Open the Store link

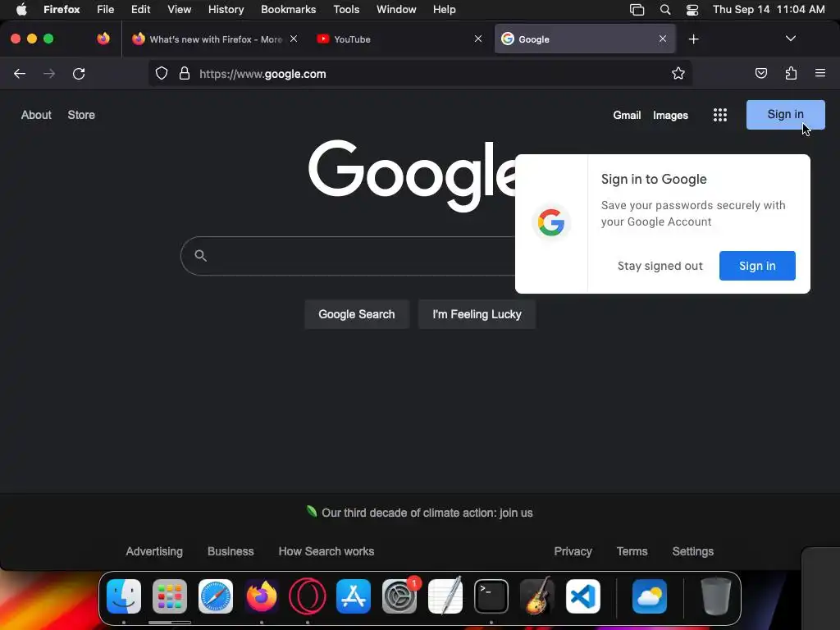click(81, 115)
